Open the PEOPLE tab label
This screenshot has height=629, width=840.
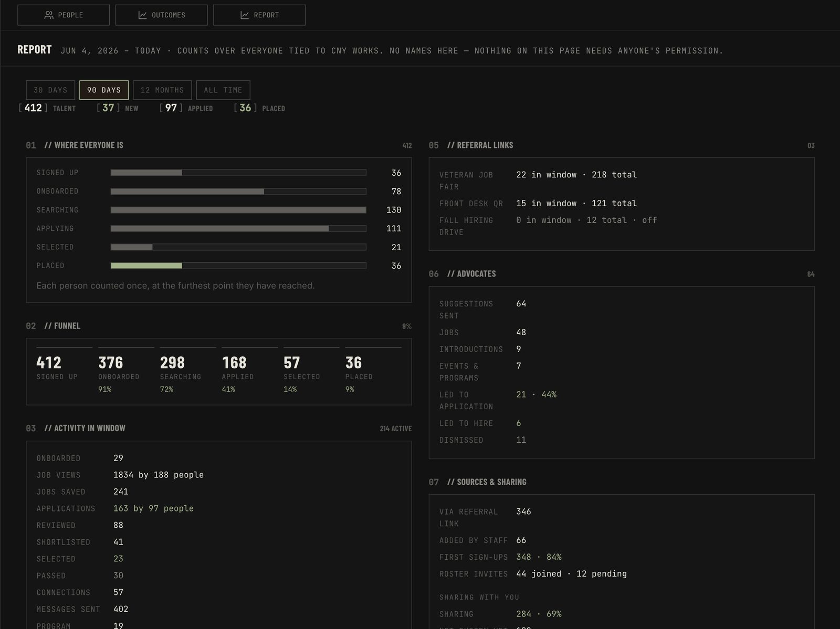70,15
